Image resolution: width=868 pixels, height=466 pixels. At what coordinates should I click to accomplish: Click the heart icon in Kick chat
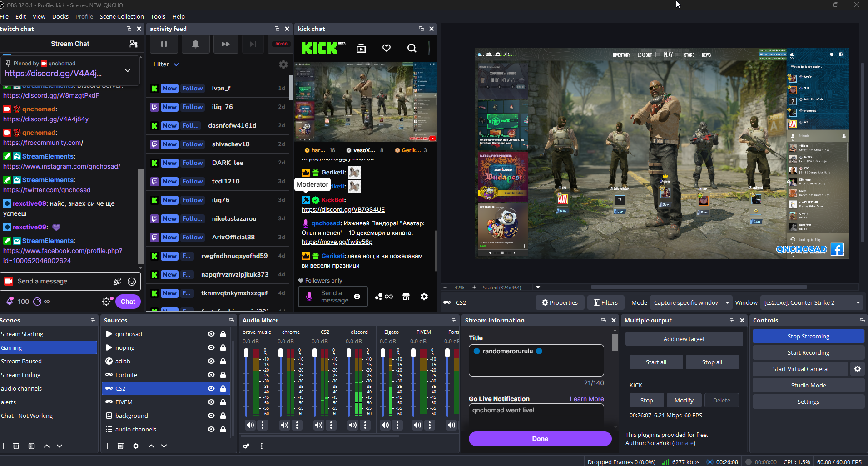pyautogui.click(x=387, y=48)
